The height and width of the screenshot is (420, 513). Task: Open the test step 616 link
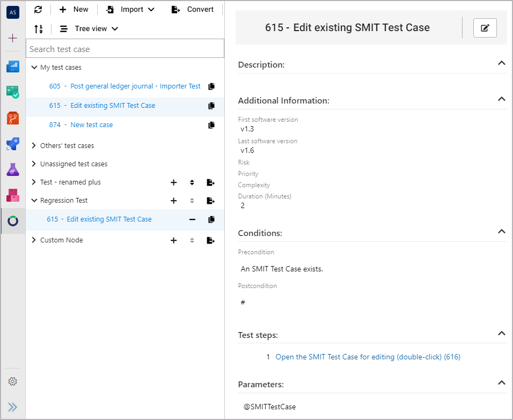pos(368,357)
